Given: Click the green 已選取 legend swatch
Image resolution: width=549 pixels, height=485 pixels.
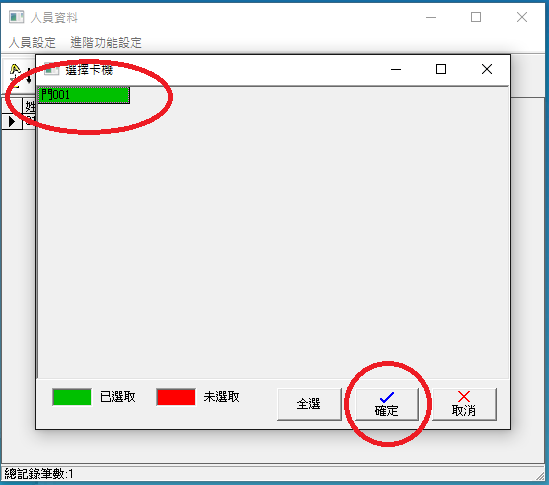Looking at the screenshot, I should pyautogui.click(x=72, y=397).
